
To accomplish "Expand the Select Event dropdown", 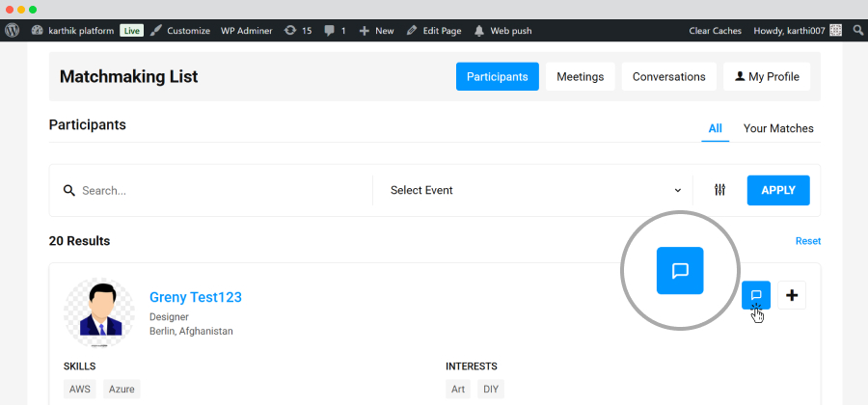I will click(x=532, y=190).
